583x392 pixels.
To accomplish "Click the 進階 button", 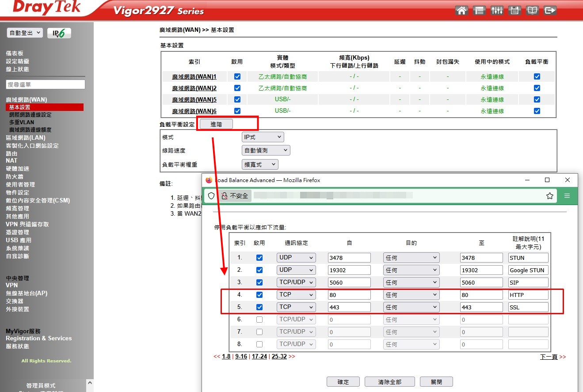I will point(216,125).
